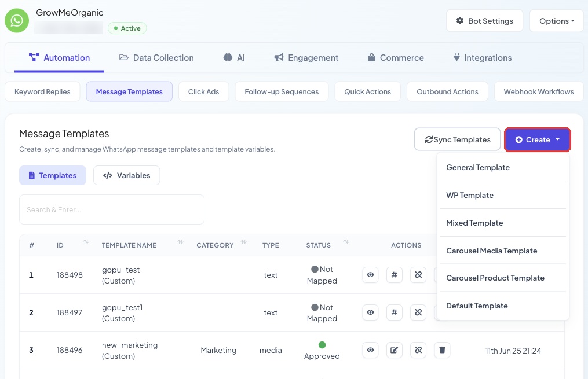Click the unlink icon for gopu_test

(418, 275)
